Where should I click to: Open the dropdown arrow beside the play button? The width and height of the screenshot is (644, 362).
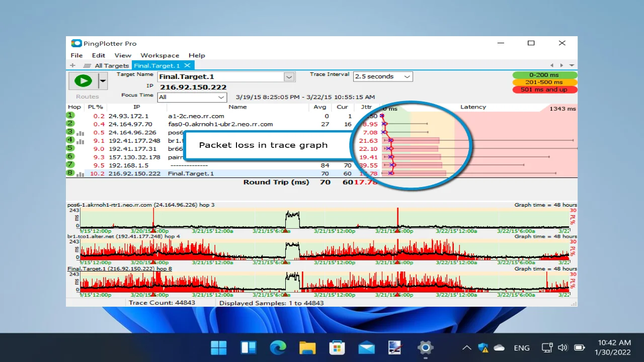[x=103, y=80]
